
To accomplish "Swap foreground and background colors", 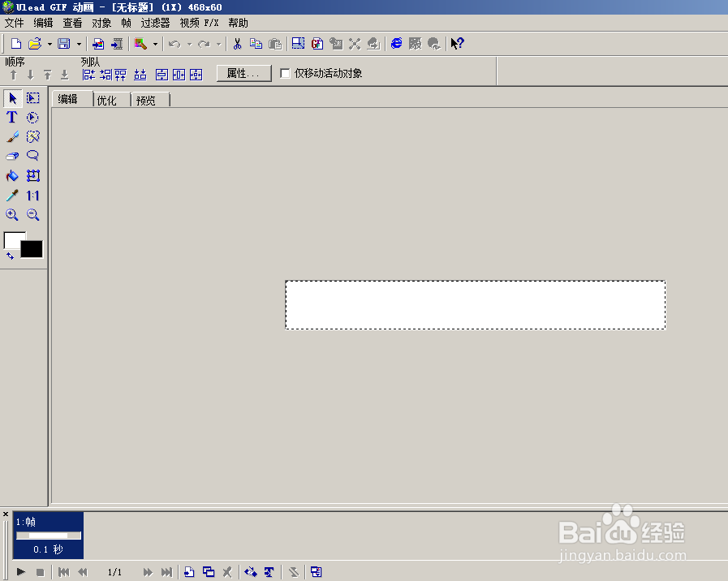I will click(x=11, y=256).
